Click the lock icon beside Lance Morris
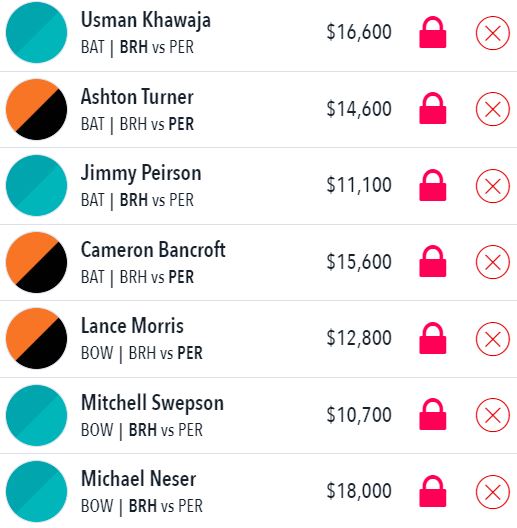Viewport: 517px width, 528px height. [432, 338]
